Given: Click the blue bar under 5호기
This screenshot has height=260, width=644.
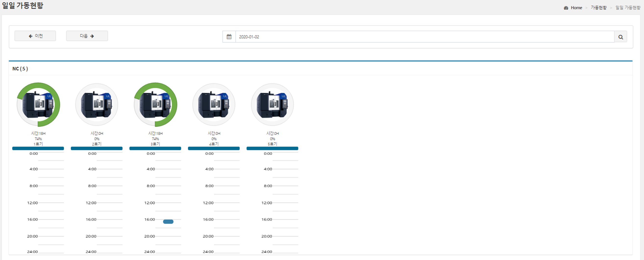Looking at the screenshot, I should [x=272, y=148].
